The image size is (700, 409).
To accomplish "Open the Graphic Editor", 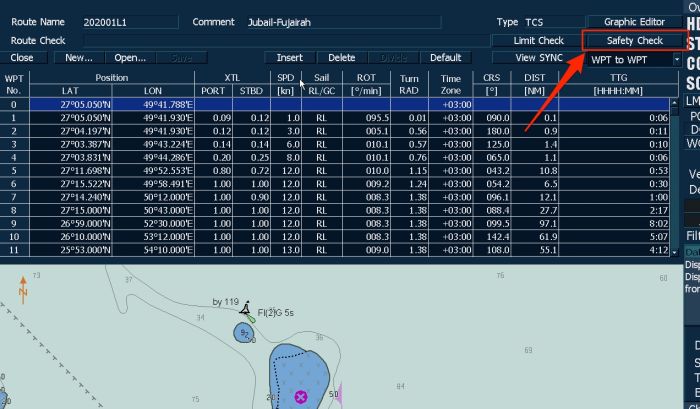I will point(634,22).
